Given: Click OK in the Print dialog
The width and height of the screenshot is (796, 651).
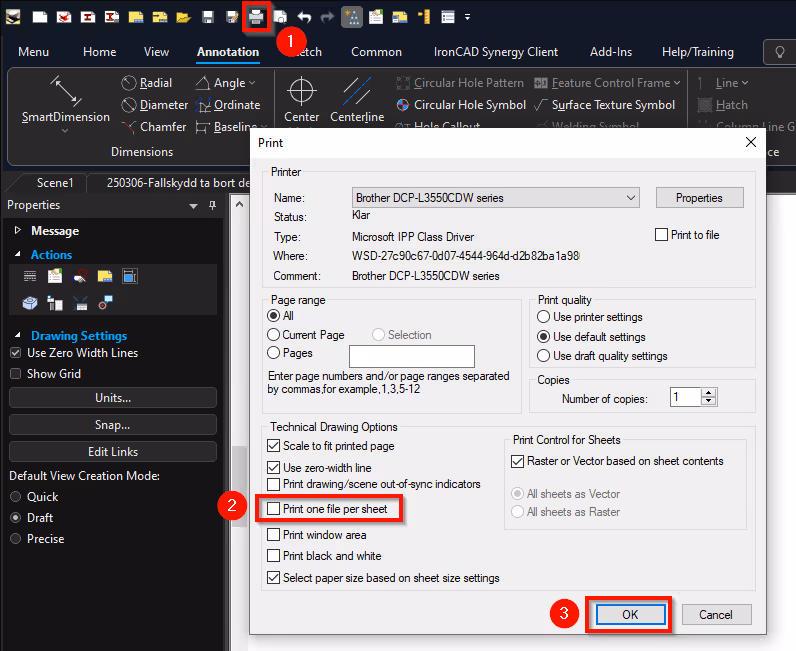Looking at the screenshot, I should (630, 614).
